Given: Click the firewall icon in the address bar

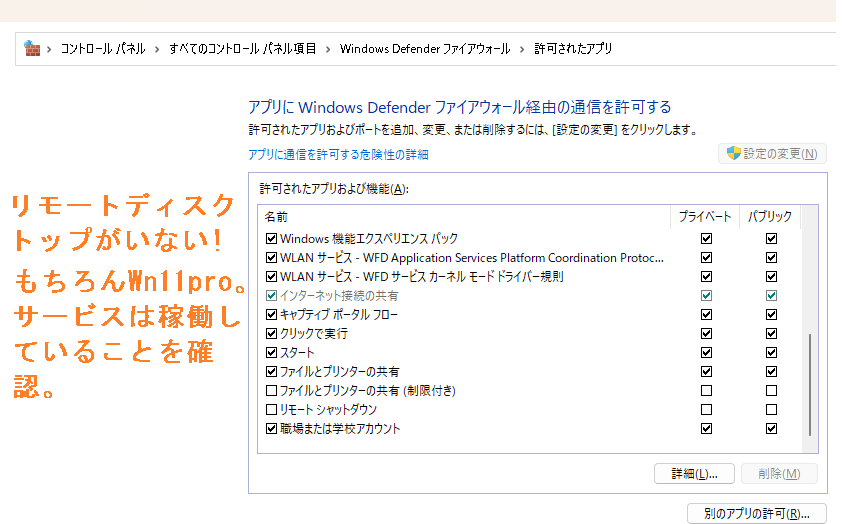Looking at the screenshot, I should 32,49.
